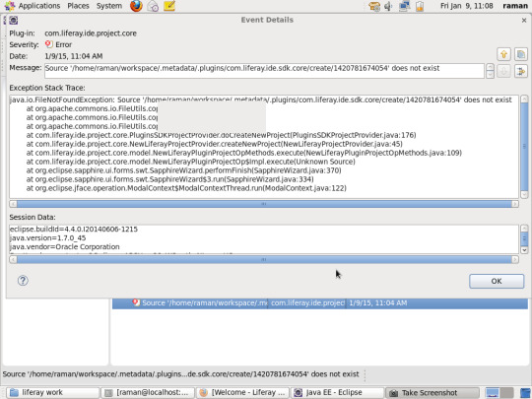Switch to Java EE - Eclipse taskbar item

click(x=338, y=392)
